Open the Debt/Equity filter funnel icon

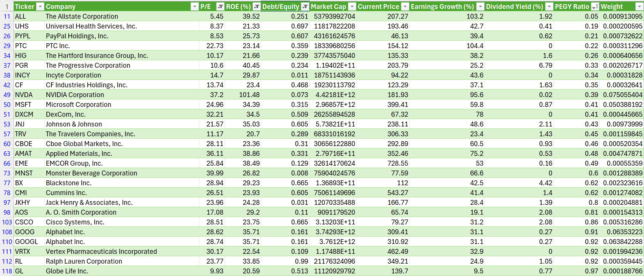[305, 7]
